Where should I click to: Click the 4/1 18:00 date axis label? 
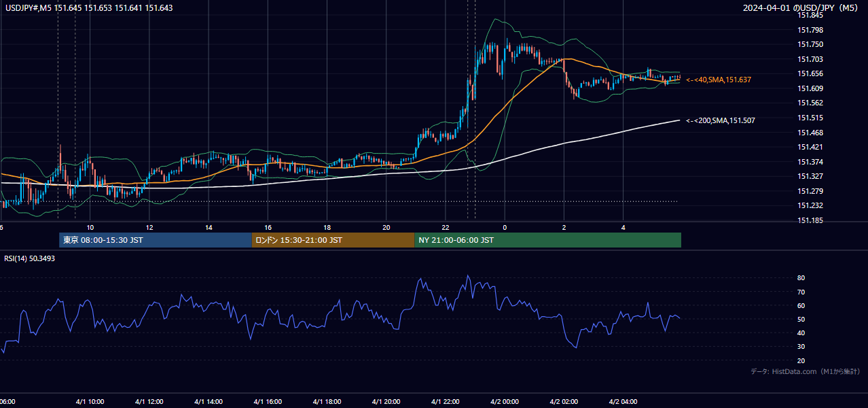327,402
